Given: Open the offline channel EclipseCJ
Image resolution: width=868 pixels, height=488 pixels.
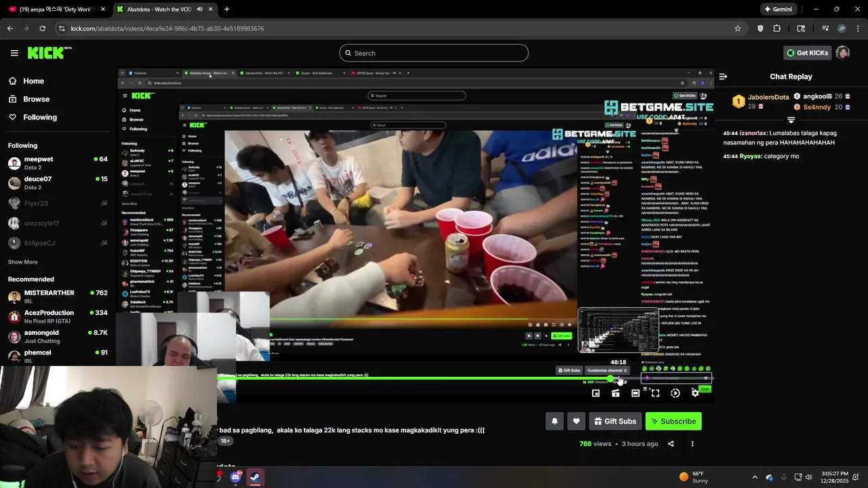Looking at the screenshot, I should tap(58, 243).
